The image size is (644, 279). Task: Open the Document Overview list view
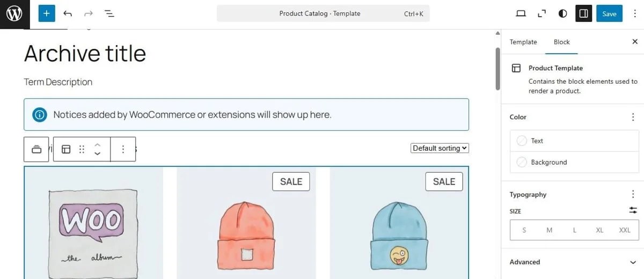tap(109, 14)
